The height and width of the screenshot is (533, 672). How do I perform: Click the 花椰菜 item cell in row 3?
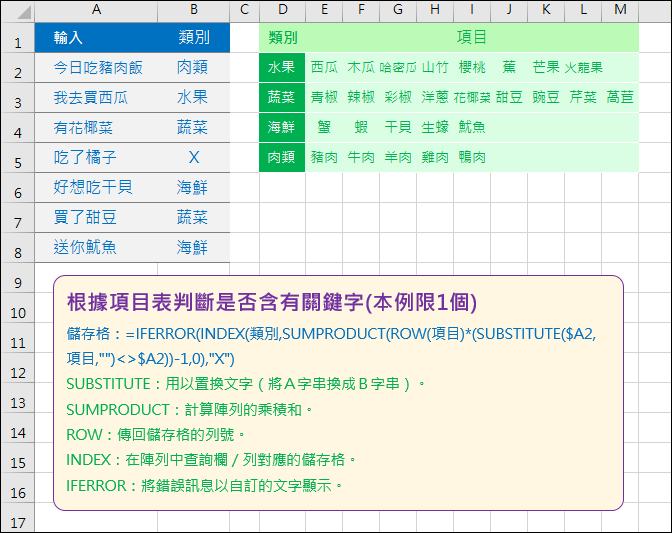click(x=471, y=98)
